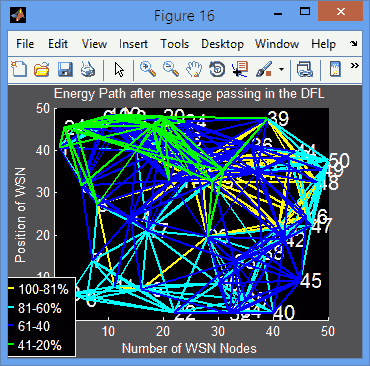
Task: Click node label 39 in the plot
Action: pos(279,118)
